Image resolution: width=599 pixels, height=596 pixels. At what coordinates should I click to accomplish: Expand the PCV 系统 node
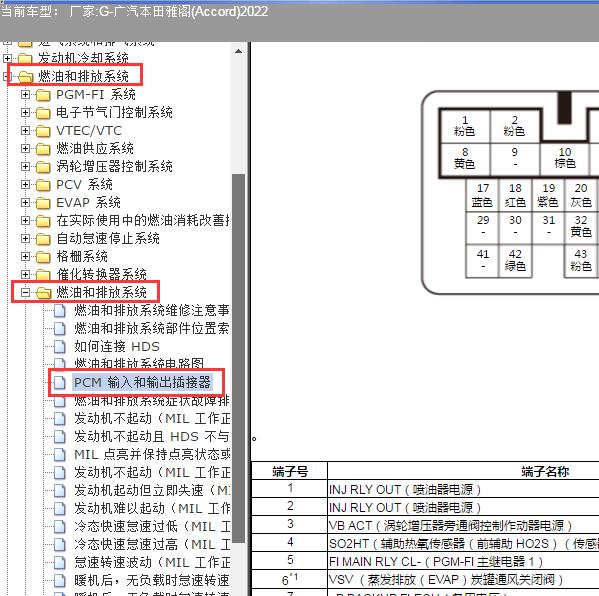[x=25, y=185]
